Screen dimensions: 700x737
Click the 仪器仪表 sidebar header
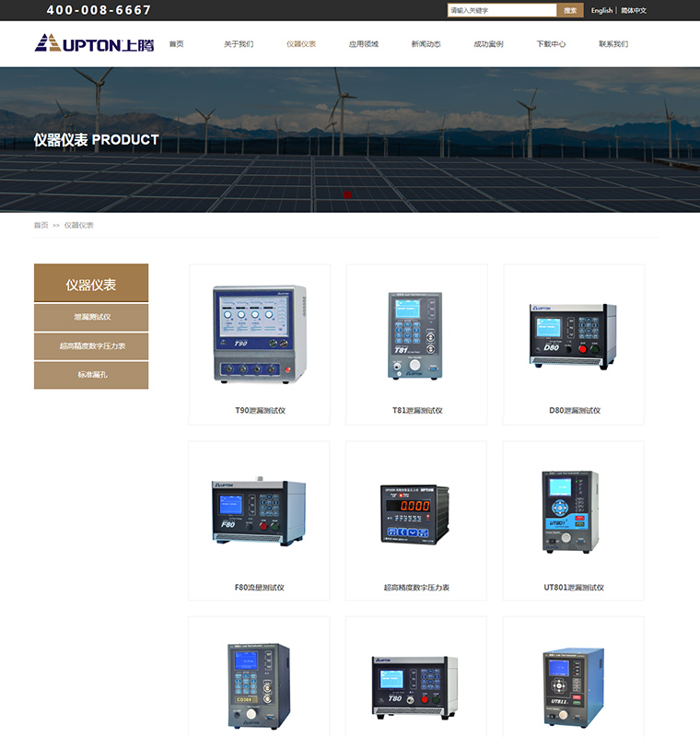point(91,283)
